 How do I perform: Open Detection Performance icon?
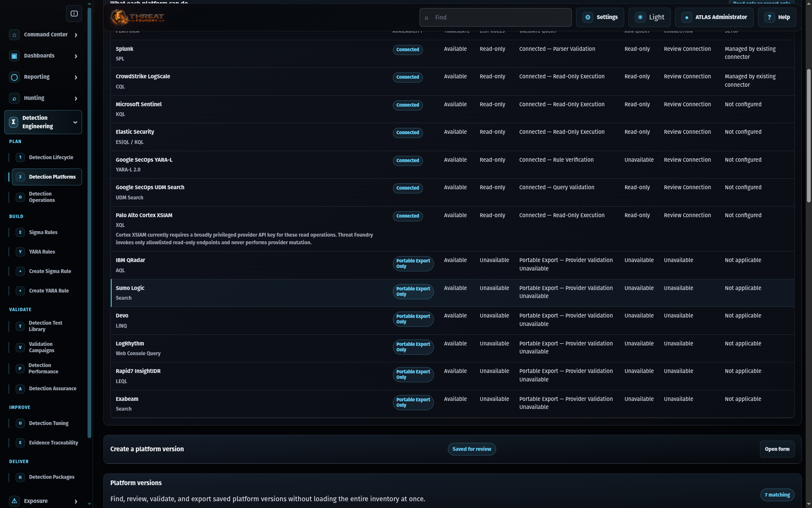pyautogui.click(x=20, y=368)
